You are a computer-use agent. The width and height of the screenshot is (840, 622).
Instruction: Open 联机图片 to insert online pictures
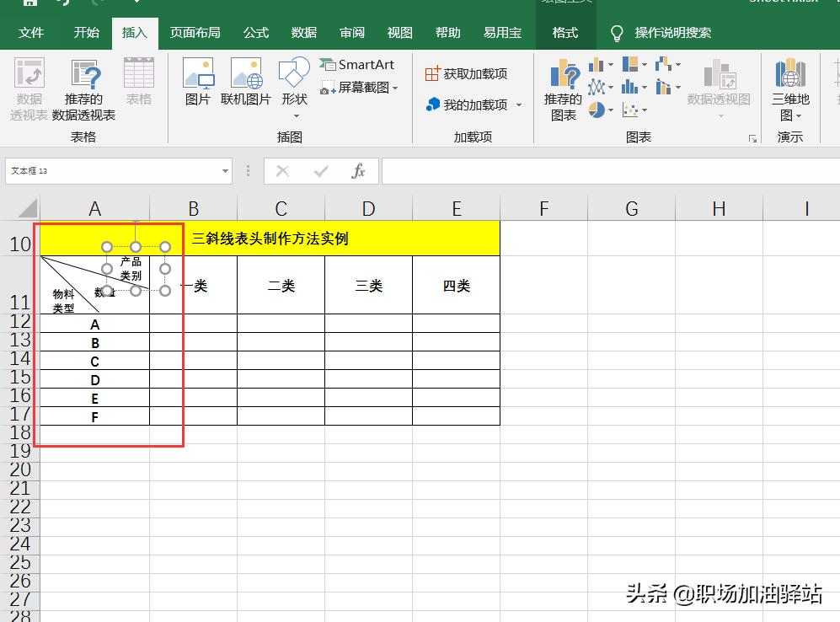(x=246, y=80)
